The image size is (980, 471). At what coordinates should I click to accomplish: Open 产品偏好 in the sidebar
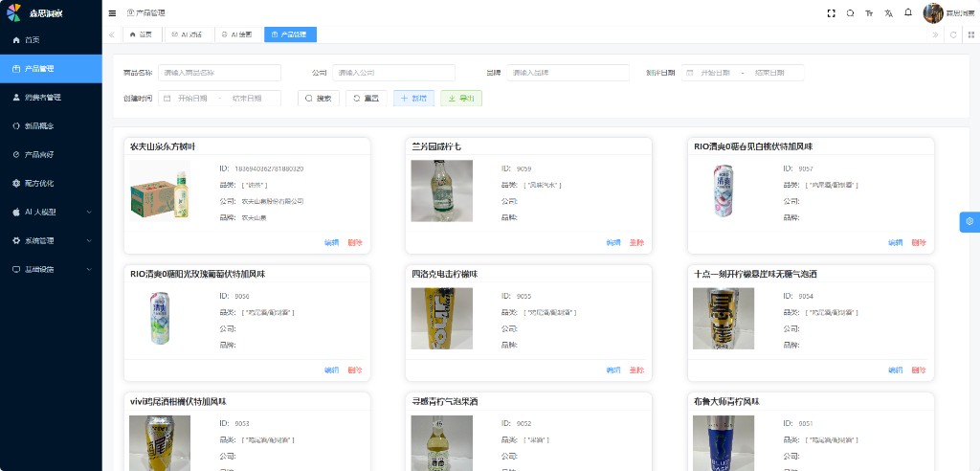tap(51, 154)
